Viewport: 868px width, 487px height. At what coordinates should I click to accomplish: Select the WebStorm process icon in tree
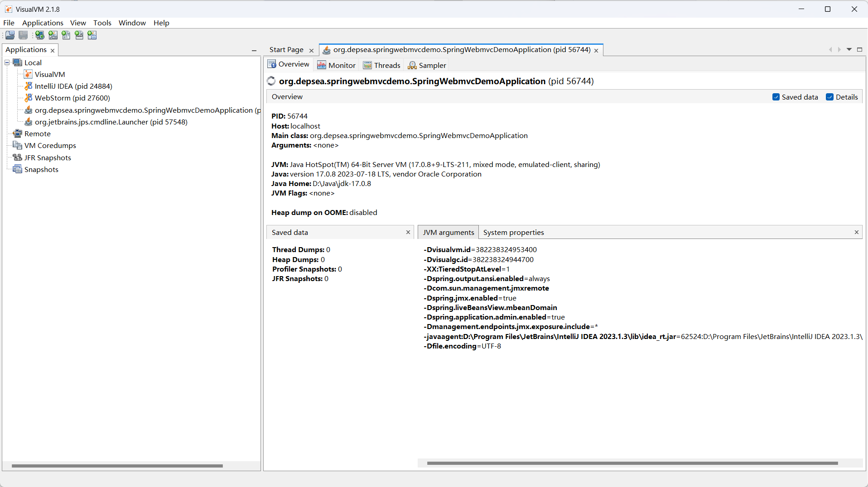[29, 98]
